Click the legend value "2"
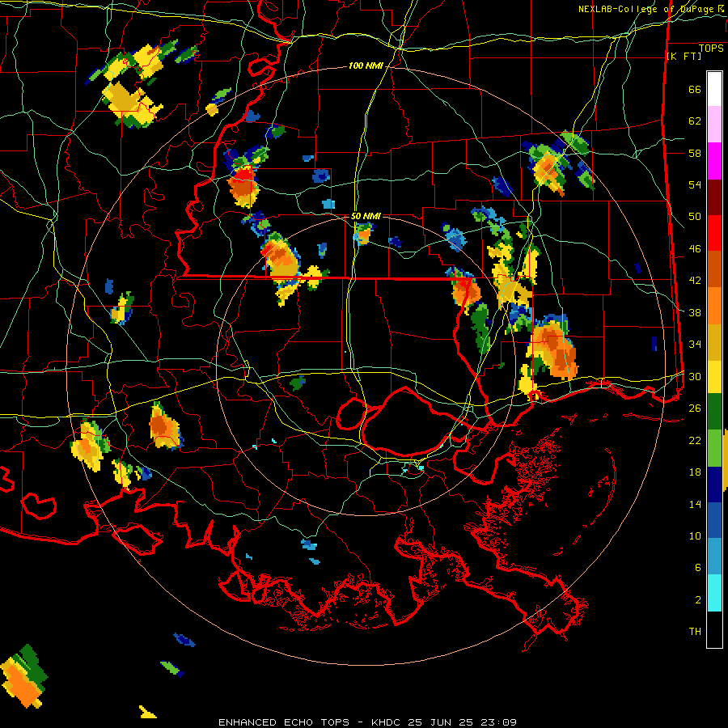Viewport: 728px width, 728px height. point(697,600)
